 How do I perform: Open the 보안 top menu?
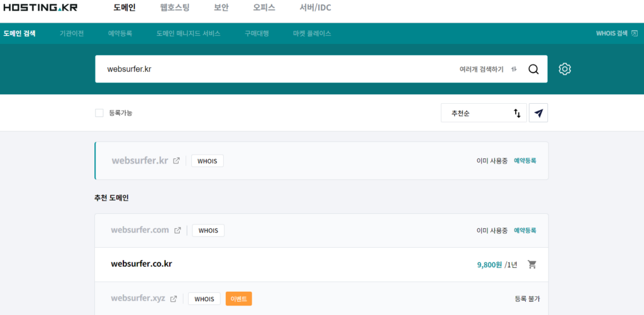221,8
